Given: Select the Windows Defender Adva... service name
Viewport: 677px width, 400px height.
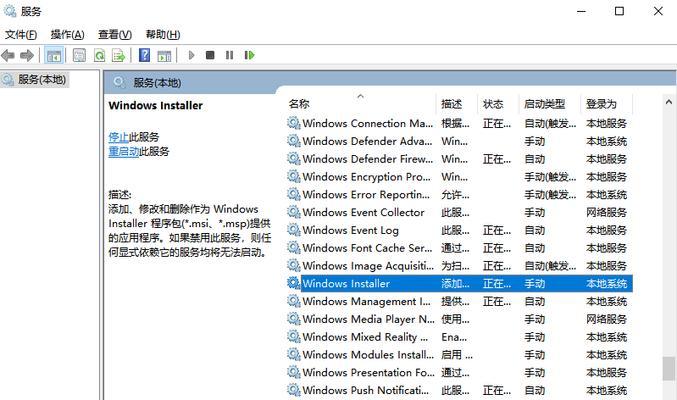Looking at the screenshot, I should tap(367, 141).
